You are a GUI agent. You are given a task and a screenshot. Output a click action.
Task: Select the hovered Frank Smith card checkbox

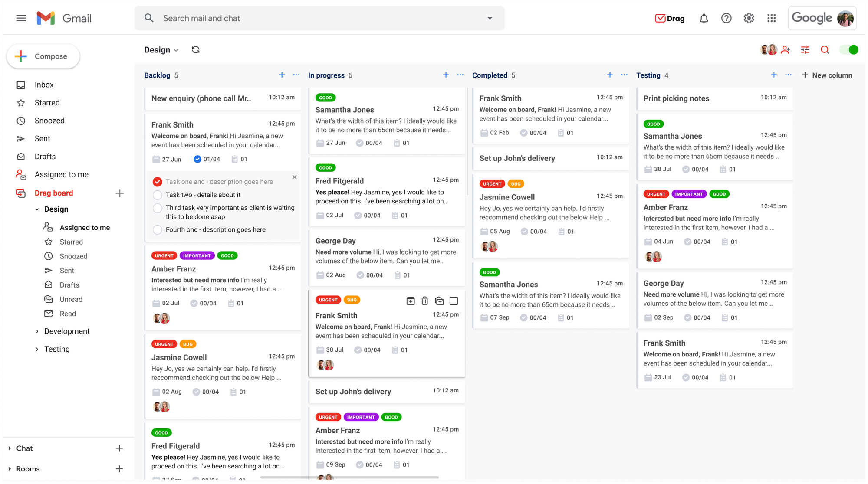454,301
